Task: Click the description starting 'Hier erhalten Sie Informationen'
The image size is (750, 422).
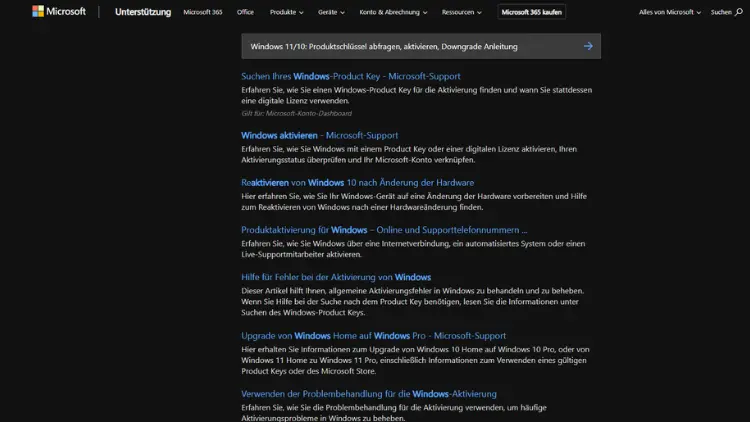Action: (x=415, y=360)
